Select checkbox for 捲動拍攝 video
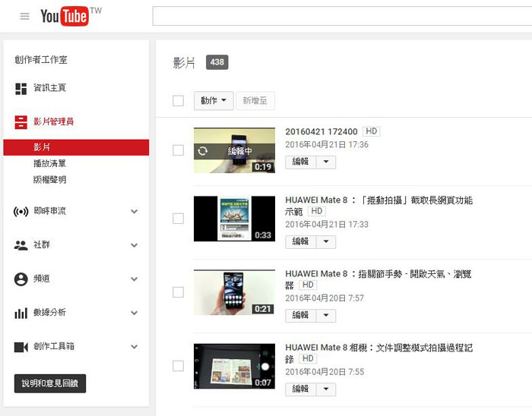Screen dimensions: 532x416 [x=178, y=219]
